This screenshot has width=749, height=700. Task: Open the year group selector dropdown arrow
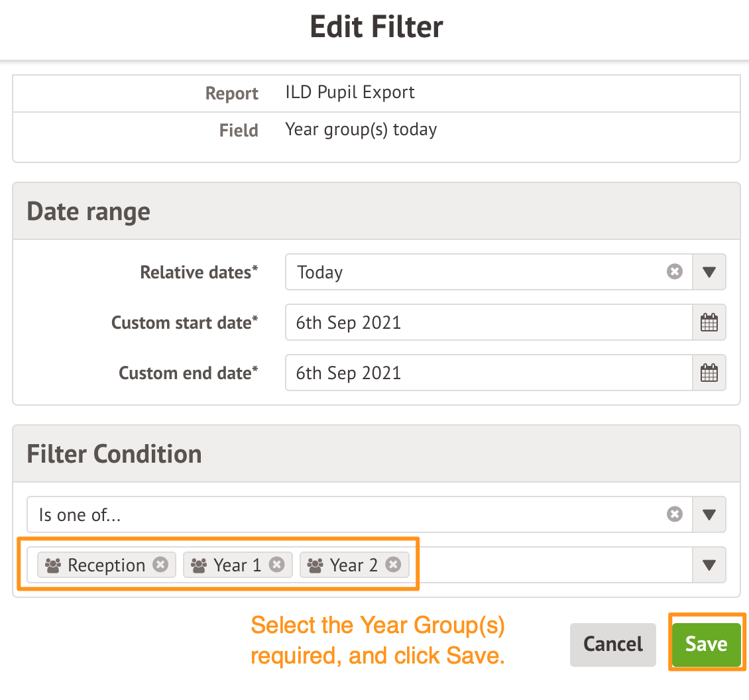(x=709, y=565)
